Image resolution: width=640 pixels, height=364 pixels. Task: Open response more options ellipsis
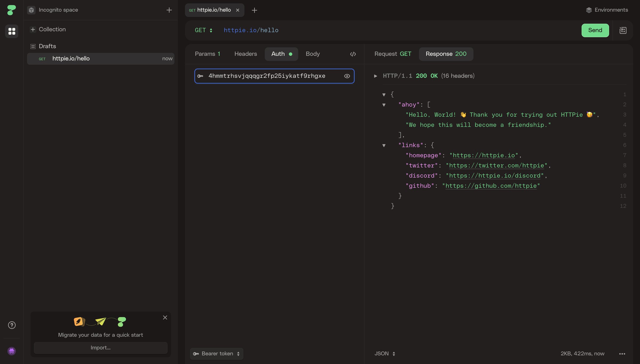click(x=622, y=354)
